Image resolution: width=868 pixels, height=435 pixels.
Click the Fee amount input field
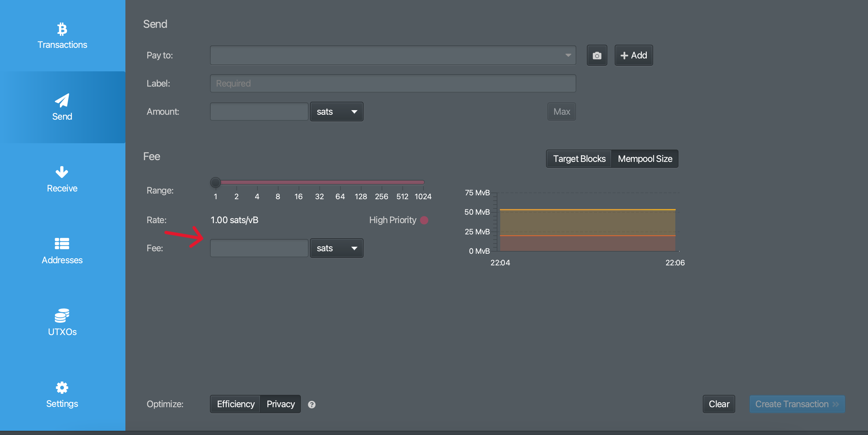point(259,248)
